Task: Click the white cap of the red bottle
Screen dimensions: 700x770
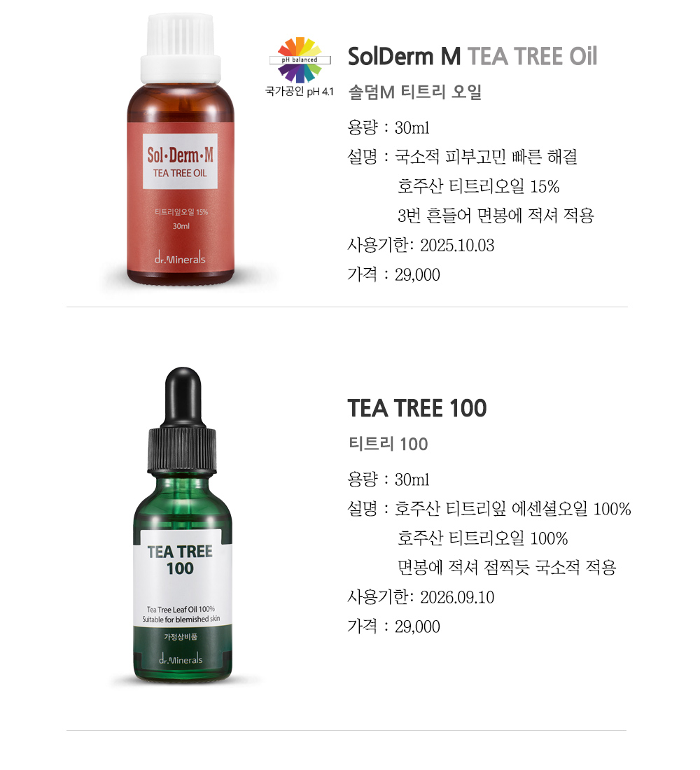Action: click(181, 48)
